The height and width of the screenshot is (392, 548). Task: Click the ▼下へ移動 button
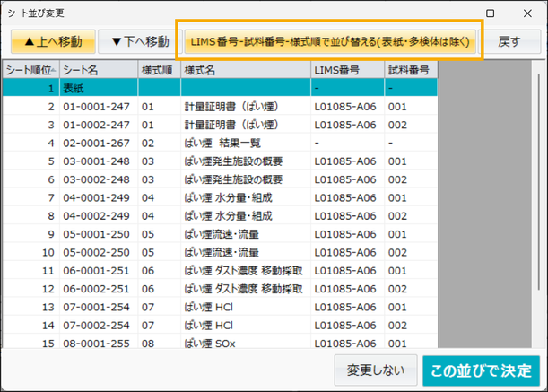[140, 41]
